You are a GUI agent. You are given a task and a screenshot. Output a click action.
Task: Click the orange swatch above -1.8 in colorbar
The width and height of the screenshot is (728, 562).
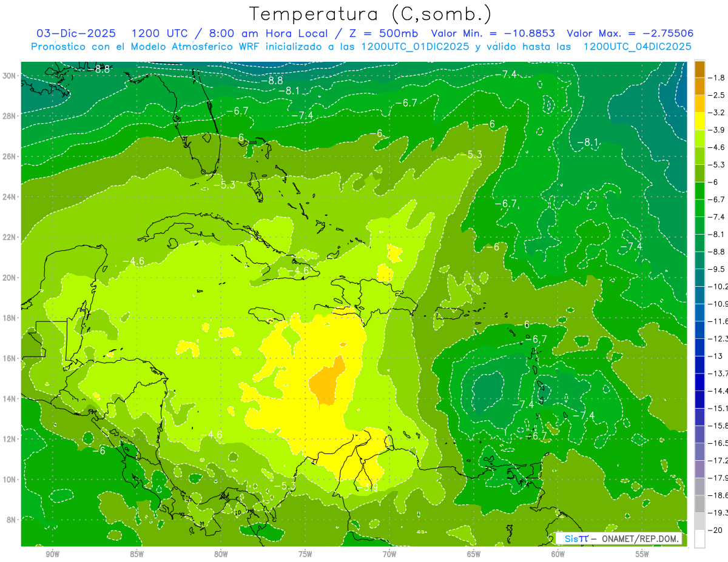point(699,69)
